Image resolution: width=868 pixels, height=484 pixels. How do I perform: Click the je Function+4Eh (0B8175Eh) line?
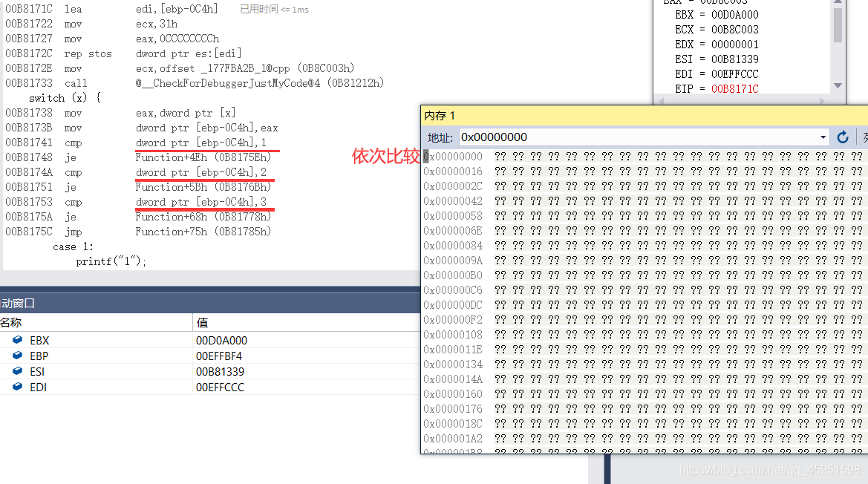tap(138, 157)
